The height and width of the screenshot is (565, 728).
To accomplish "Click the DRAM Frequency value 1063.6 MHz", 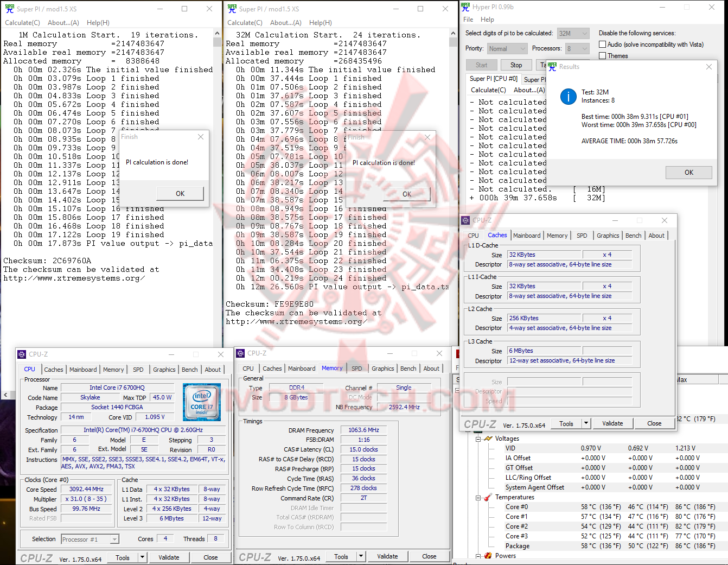I will 363,430.
